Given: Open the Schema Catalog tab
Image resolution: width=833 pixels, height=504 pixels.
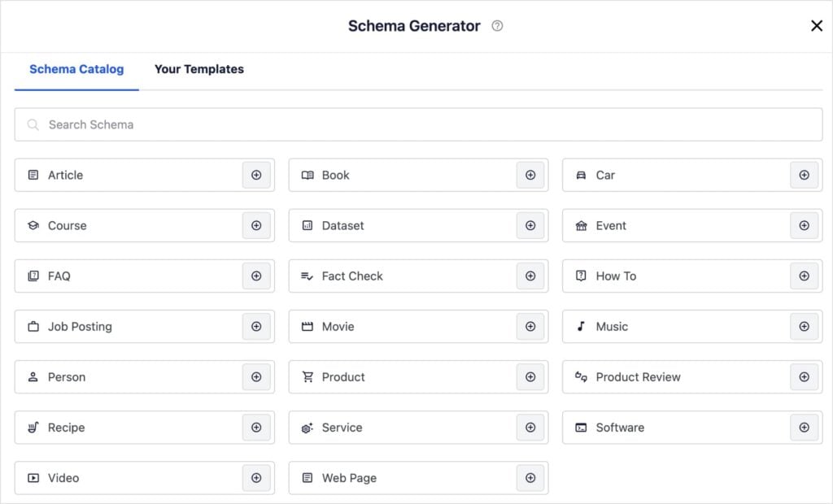Looking at the screenshot, I should 76,69.
